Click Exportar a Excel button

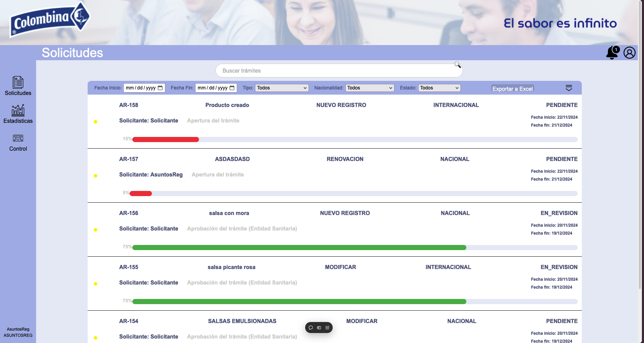click(x=512, y=88)
